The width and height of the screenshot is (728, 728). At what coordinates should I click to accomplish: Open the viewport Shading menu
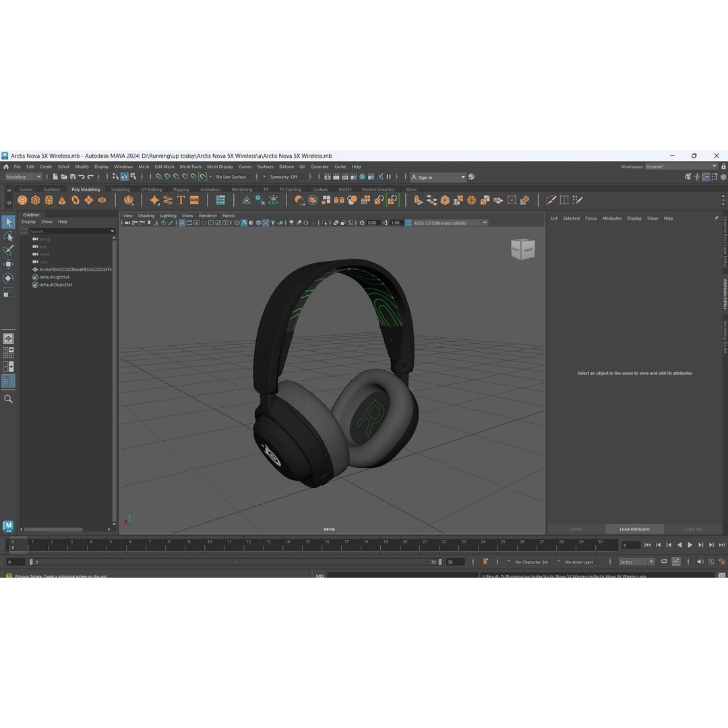[146, 216]
